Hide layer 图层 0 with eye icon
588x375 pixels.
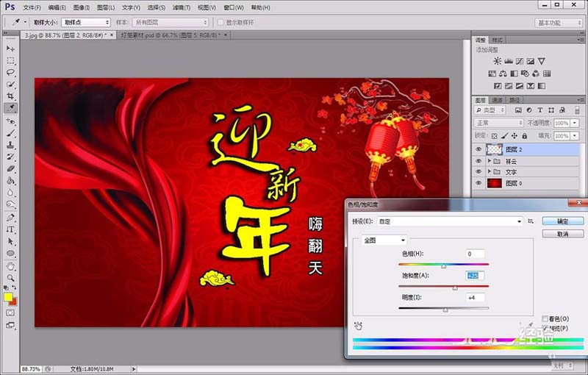click(x=478, y=182)
